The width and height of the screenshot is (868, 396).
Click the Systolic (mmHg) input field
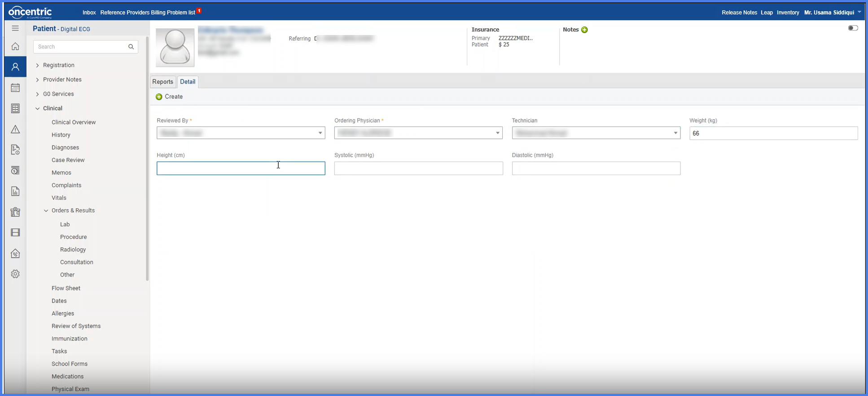418,168
